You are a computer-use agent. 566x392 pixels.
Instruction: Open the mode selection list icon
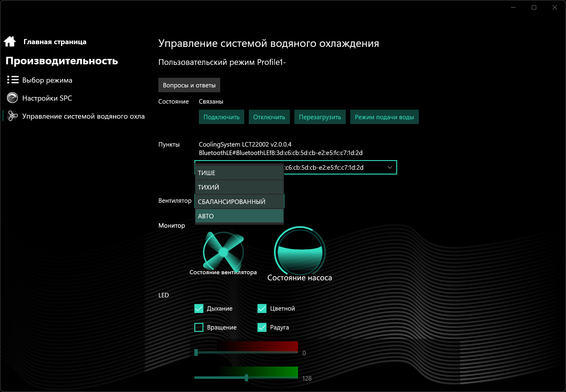(x=13, y=80)
